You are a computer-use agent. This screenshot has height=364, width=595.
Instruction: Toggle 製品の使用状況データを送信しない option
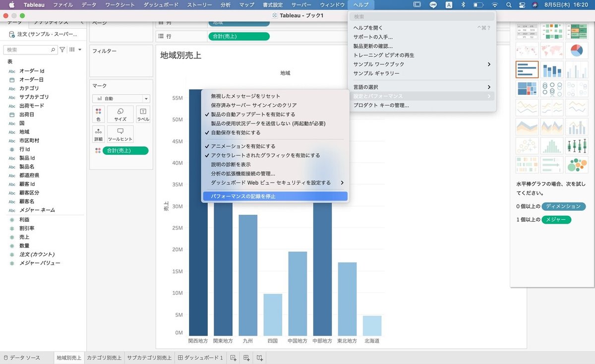click(275, 123)
